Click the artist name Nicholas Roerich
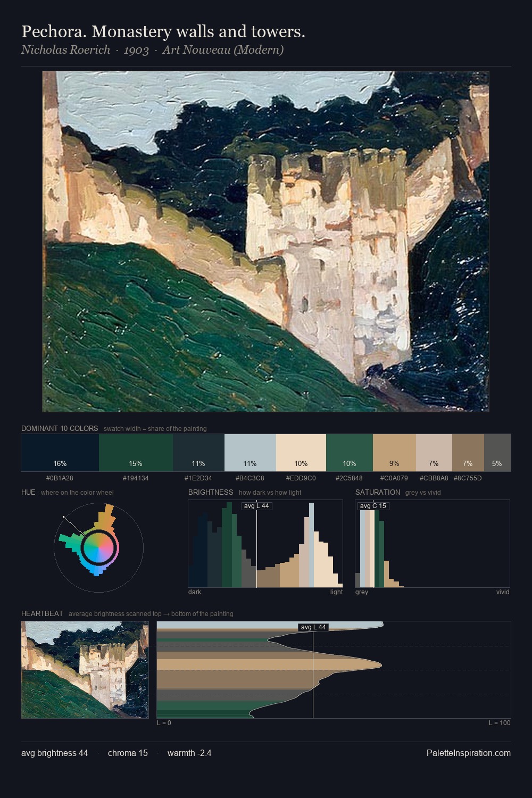The image size is (532, 798). 65,50
